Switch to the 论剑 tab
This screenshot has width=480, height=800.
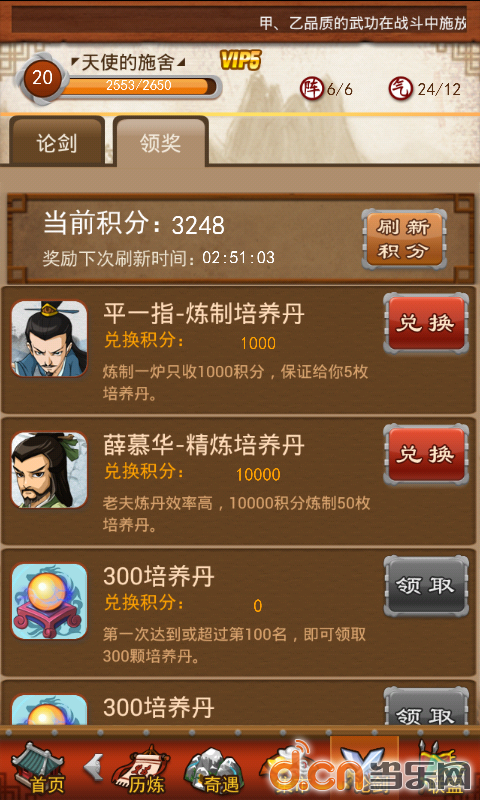pyautogui.click(x=56, y=143)
